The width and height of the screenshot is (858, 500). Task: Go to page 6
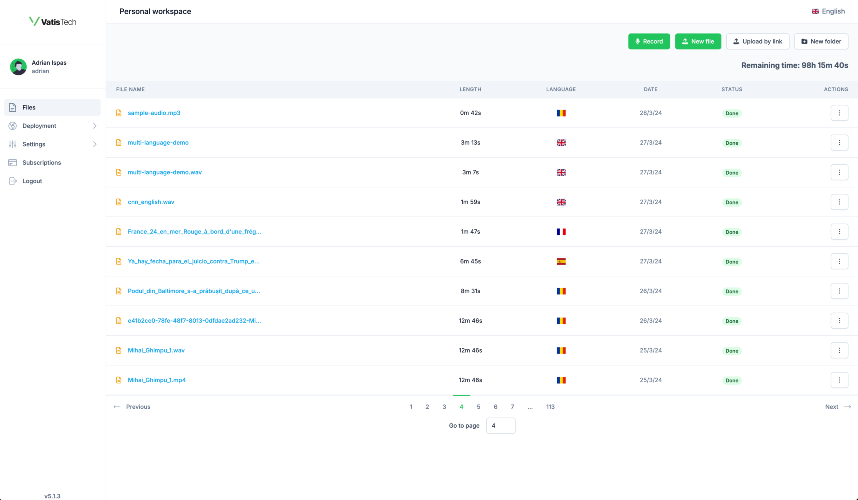(495, 407)
